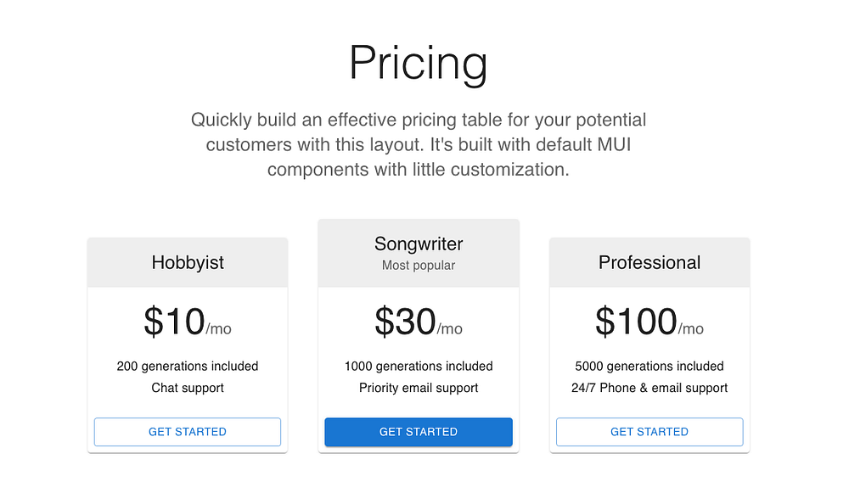The height and width of the screenshot is (504, 849).
Task: Click the pricing table description paragraph
Action: coord(419,144)
